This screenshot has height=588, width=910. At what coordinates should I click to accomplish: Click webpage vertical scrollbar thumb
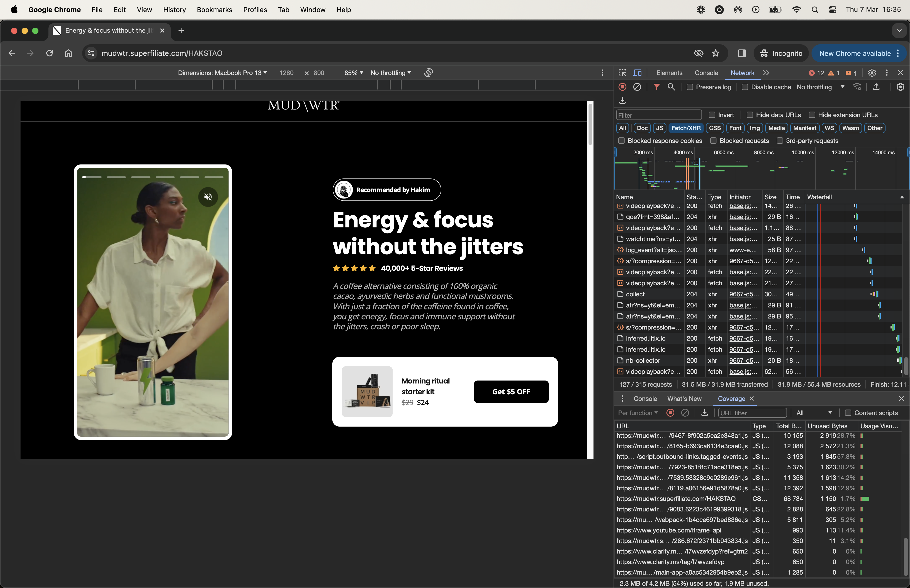(590, 124)
